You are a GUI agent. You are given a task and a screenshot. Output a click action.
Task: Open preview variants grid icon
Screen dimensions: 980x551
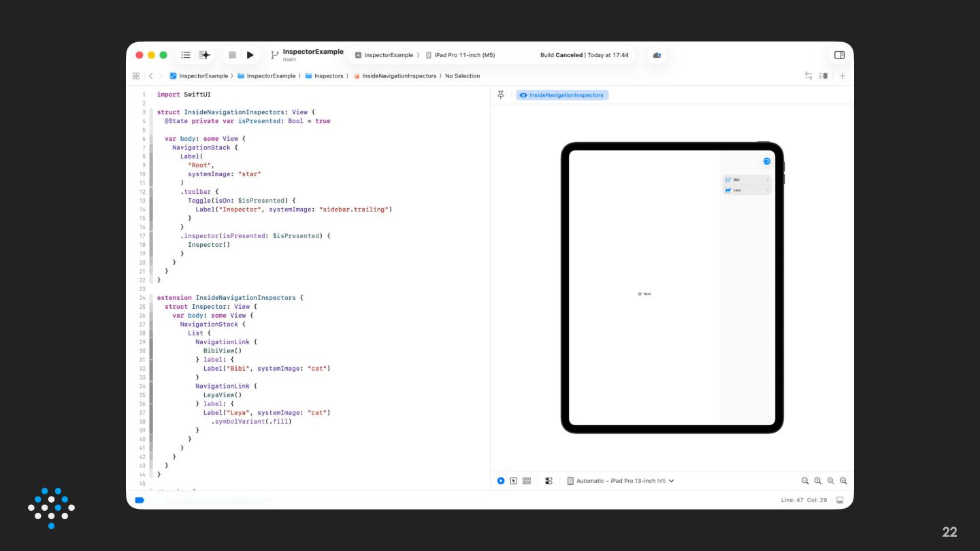click(x=527, y=481)
